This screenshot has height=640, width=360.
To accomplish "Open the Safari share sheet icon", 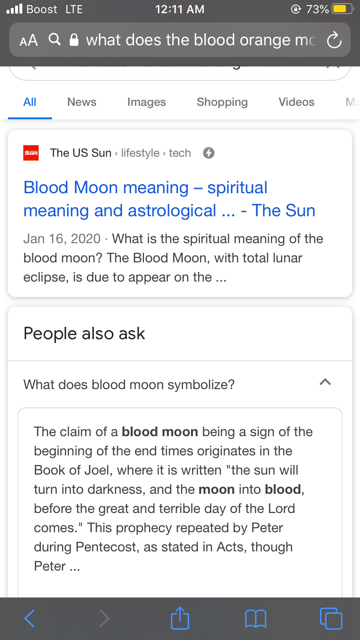I will pyautogui.click(x=180, y=618).
